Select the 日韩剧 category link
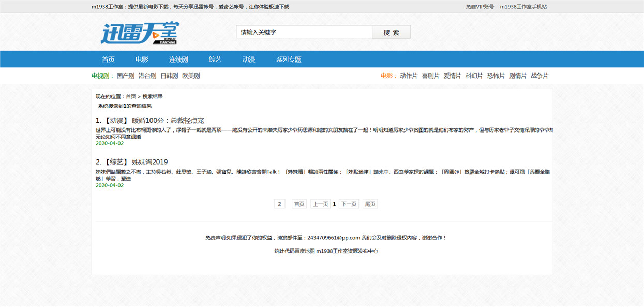 click(x=169, y=76)
